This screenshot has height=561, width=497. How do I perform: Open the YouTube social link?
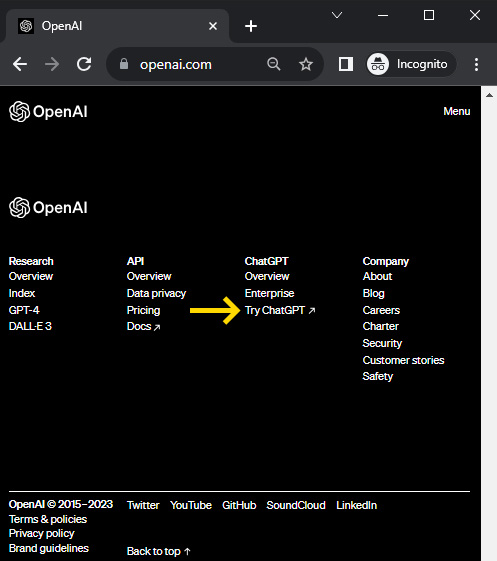(x=191, y=505)
